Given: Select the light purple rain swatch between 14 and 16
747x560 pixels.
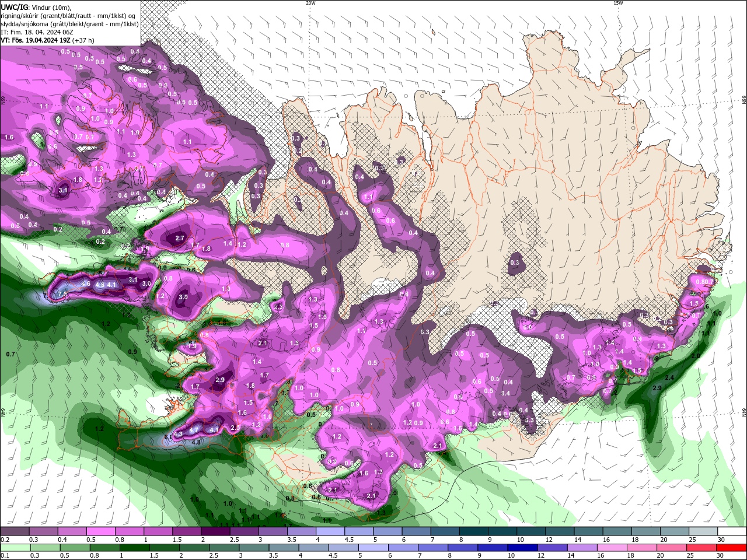Looking at the screenshot, I should click(x=581, y=548).
